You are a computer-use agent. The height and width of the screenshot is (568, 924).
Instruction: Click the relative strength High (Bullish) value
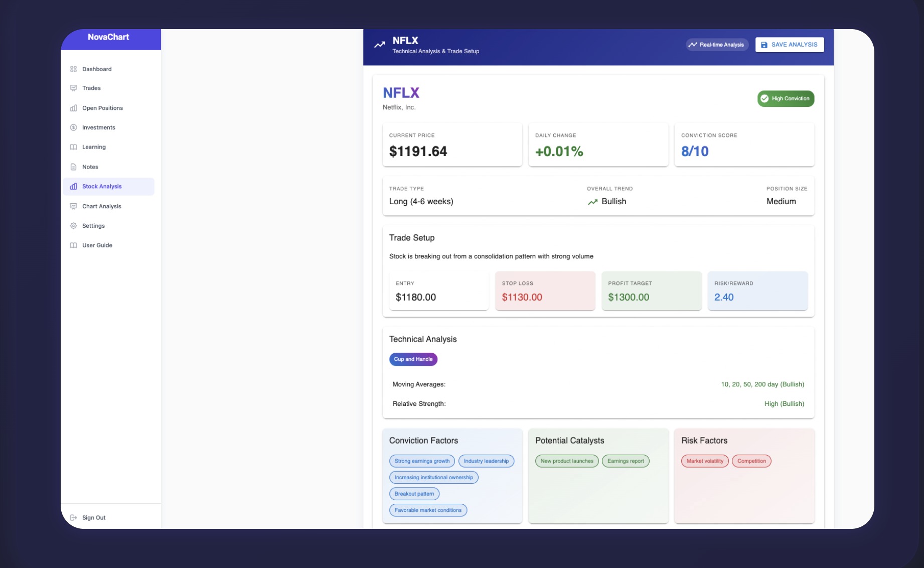[784, 404]
